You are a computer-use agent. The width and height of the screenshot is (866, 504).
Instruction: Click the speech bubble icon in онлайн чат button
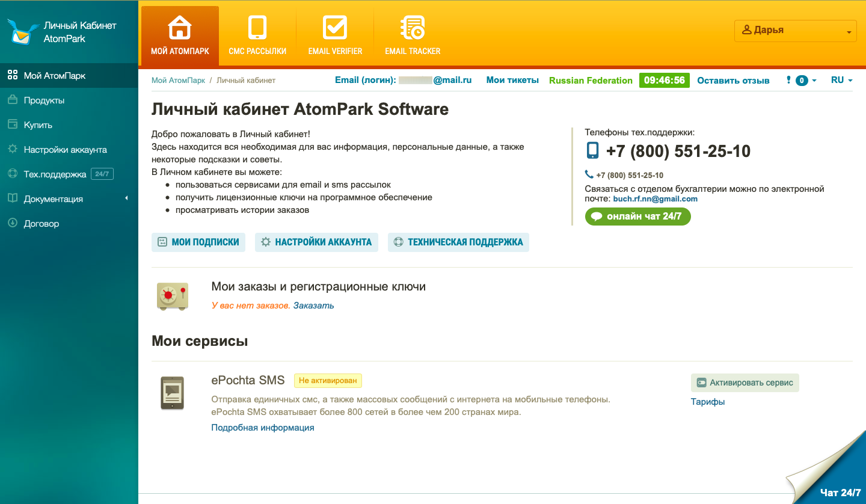[597, 217]
